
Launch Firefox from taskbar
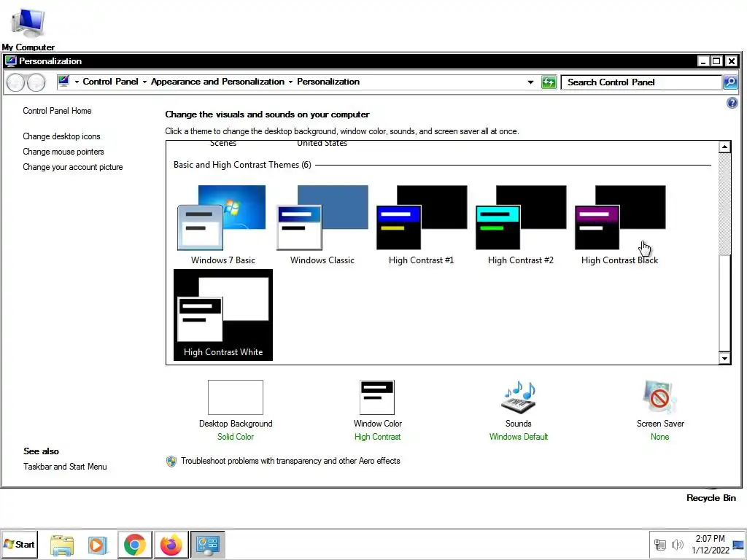click(x=171, y=545)
